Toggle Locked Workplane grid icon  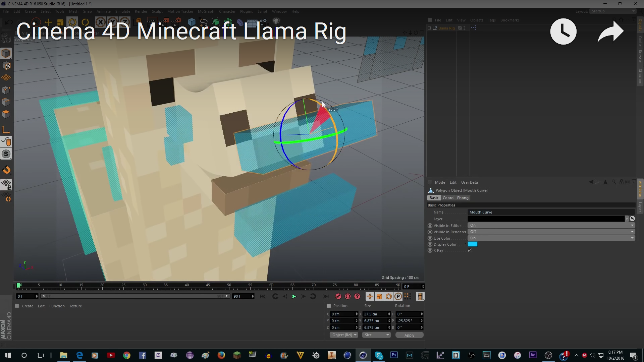(x=6, y=184)
